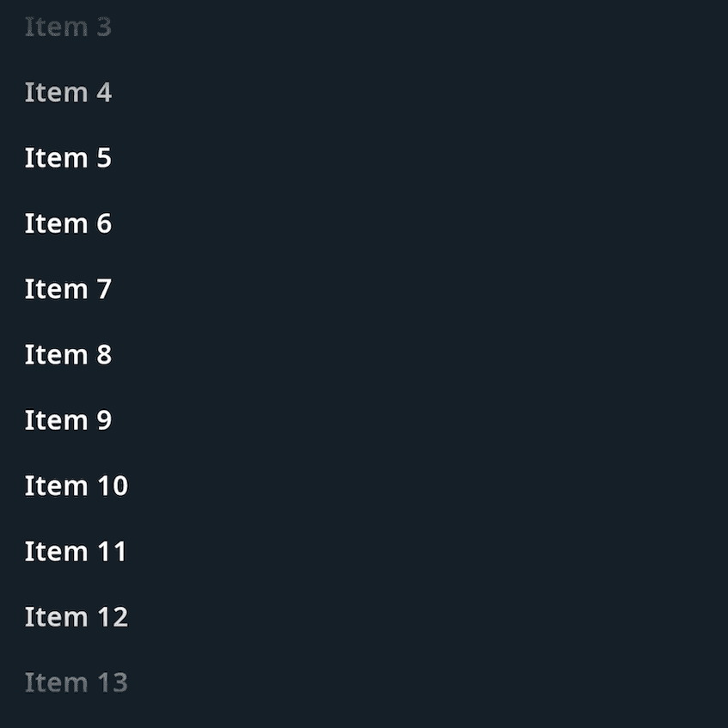728x728 pixels.
Task: Click the Item 11 entry
Action: pyautogui.click(x=76, y=552)
